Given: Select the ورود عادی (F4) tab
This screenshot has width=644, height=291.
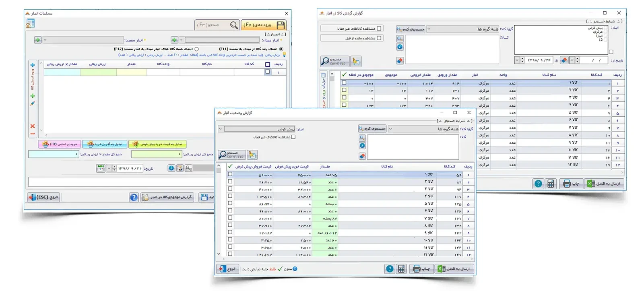Looking at the screenshot, I should coord(263,25).
